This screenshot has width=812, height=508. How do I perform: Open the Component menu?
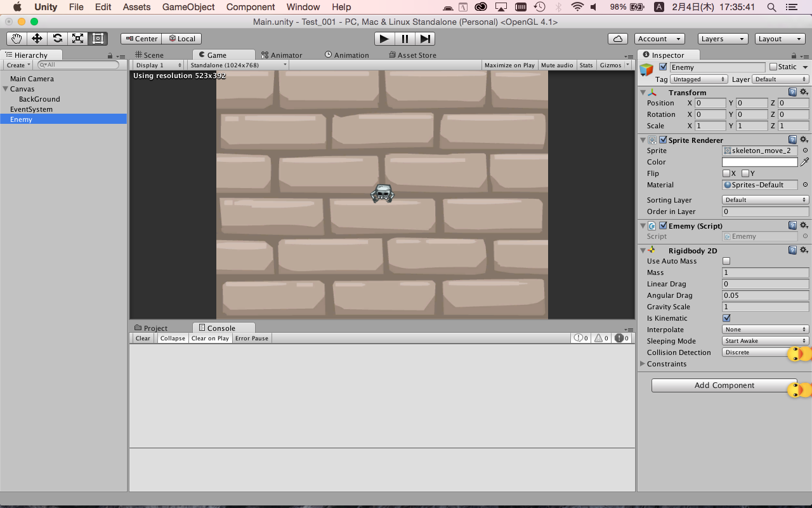251,7
